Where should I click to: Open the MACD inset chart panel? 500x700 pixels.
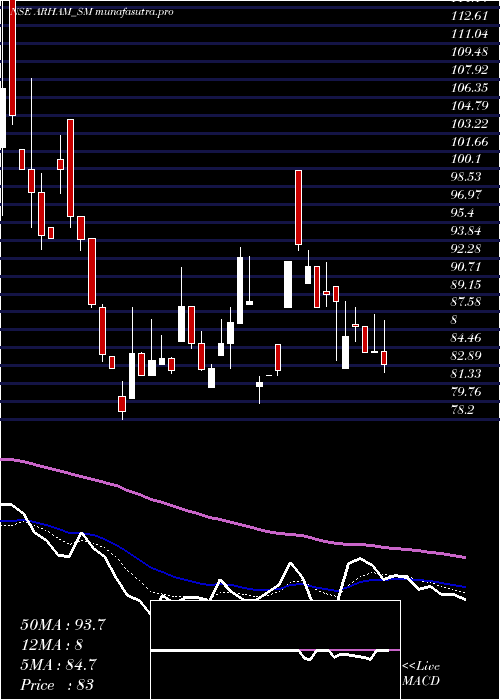275,650
